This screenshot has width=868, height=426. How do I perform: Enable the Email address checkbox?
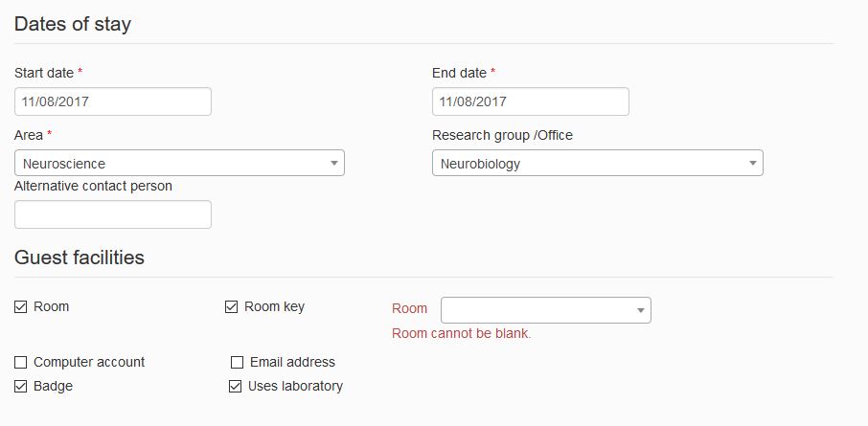(237, 363)
